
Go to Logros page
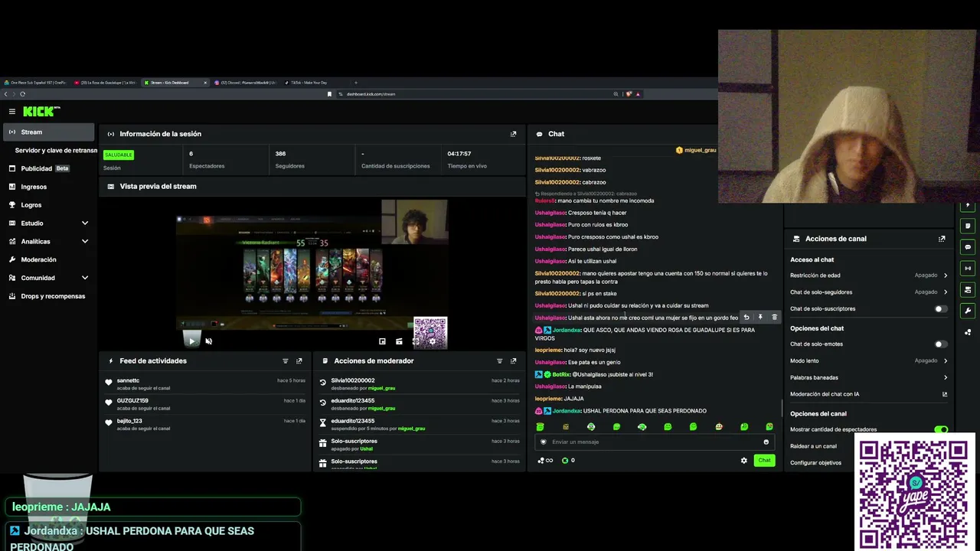[x=49, y=205]
